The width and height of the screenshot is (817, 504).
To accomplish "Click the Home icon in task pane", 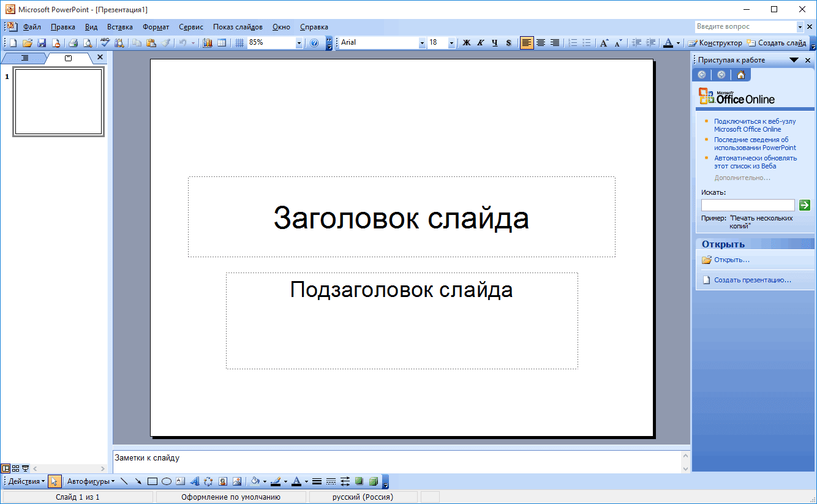I will pyautogui.click(x=740, y=75).
